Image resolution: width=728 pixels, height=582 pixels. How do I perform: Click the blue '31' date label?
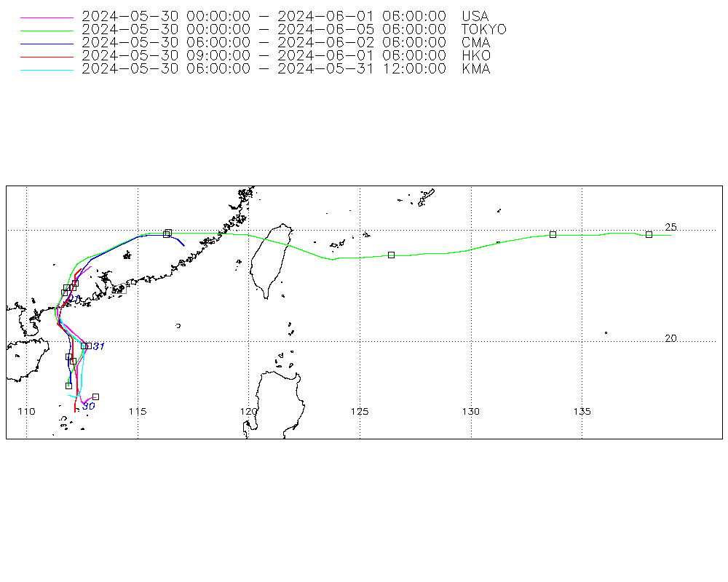tap(98, 346)
